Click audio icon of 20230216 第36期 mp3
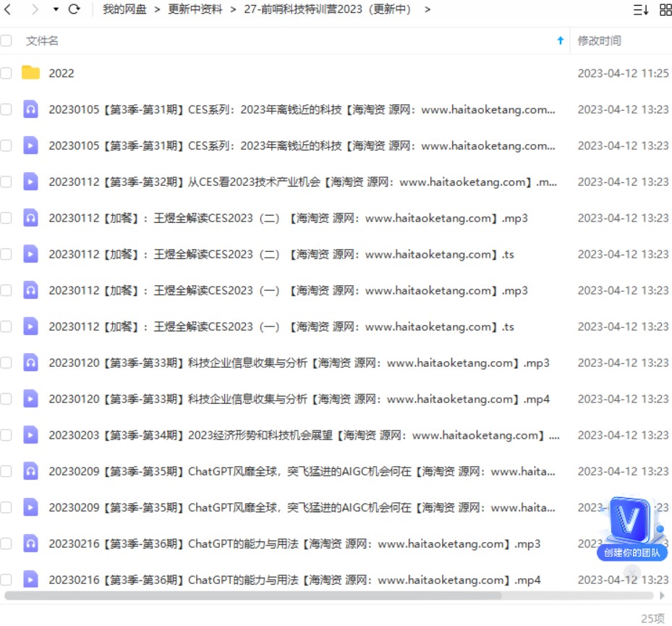 click(30, 543)
